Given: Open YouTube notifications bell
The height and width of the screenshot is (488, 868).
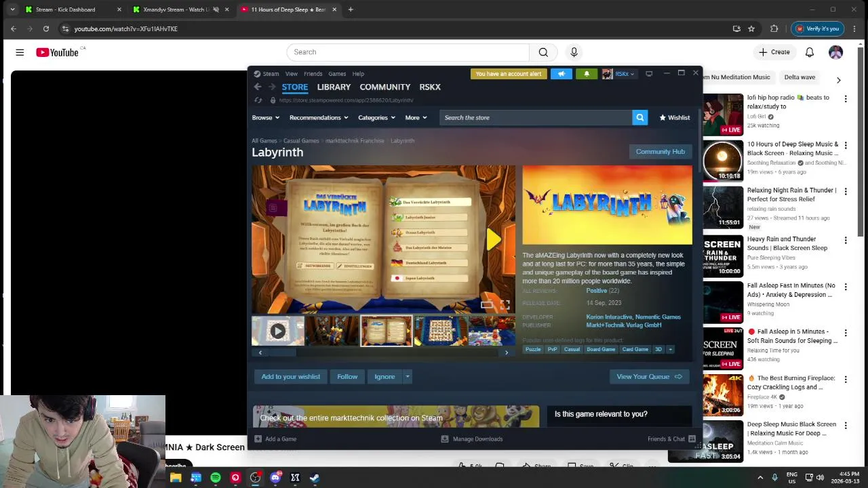Looking at the screenshot, I should (x=810, y=52).
